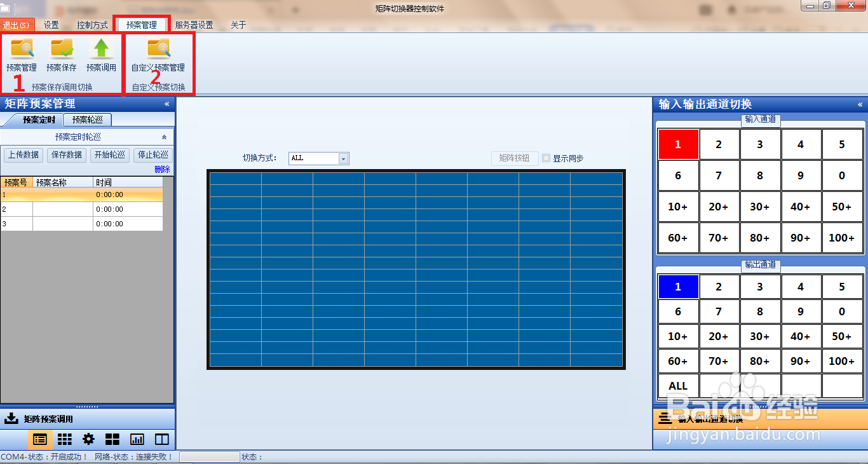
Task: Select input channel 3
Action: pyautogui.click(x=760, y=144)
